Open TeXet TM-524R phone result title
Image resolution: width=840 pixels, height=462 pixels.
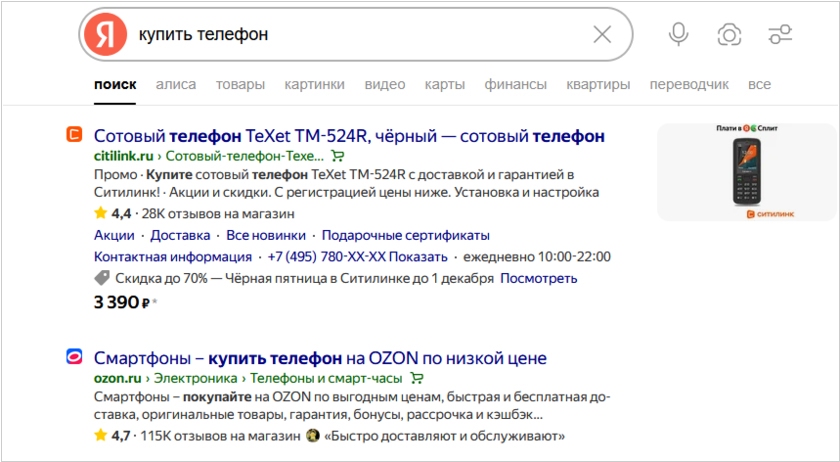point(349,136)
